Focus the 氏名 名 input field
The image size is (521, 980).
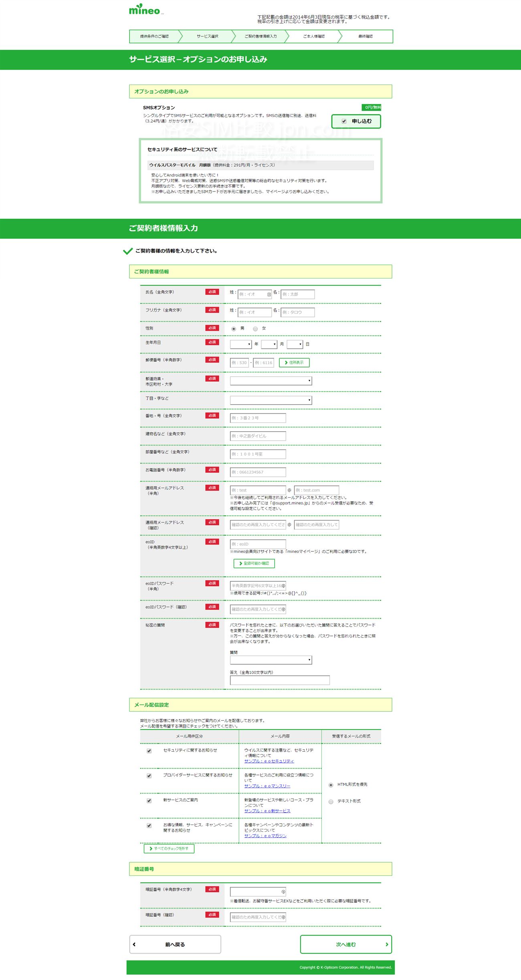(x=298, y=294)
